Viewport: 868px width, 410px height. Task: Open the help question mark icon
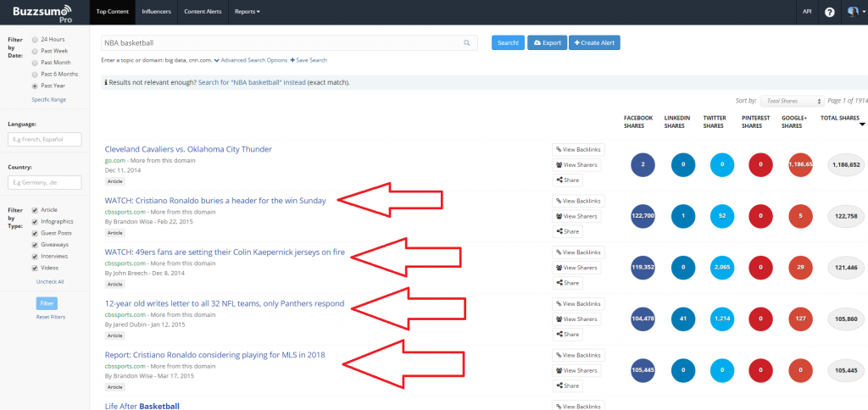(x=829, y=12)
